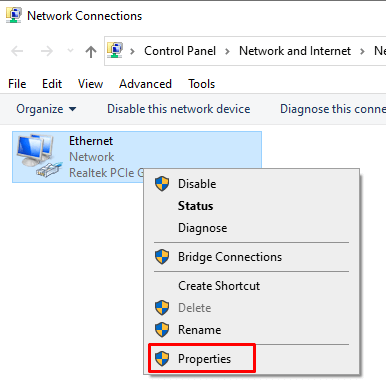Open the Advanced menu
Image resolution: width=386 pixels, height=385 pixels.
click(145, 84)
